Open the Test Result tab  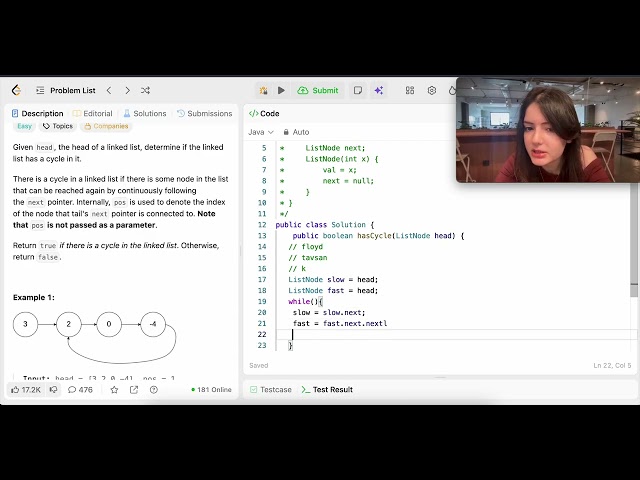point(327,390)
